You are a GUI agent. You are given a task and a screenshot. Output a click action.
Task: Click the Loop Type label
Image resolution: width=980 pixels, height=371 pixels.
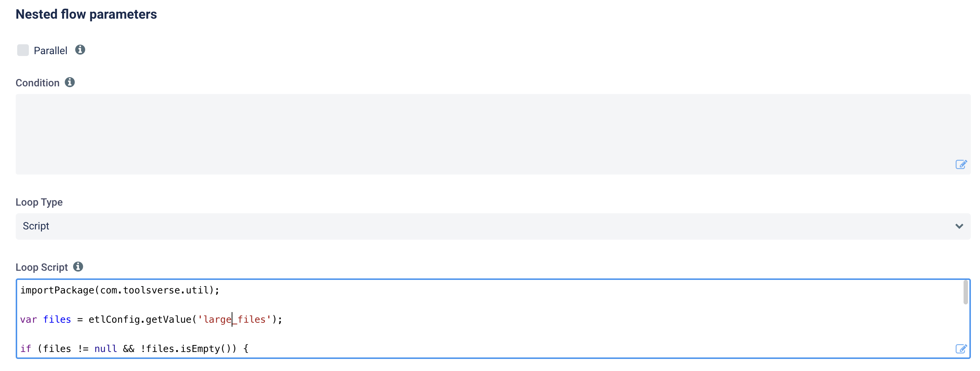point(39,202)
